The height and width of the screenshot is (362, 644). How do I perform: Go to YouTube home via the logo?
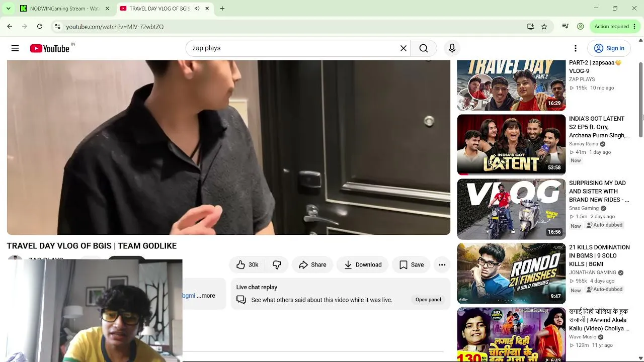tap(49, 48)
